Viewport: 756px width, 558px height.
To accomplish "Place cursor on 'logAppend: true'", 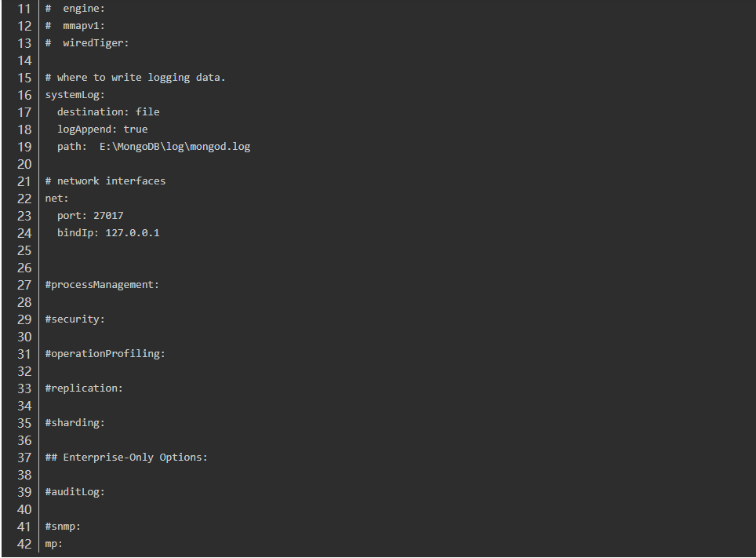I will (102, 129).
